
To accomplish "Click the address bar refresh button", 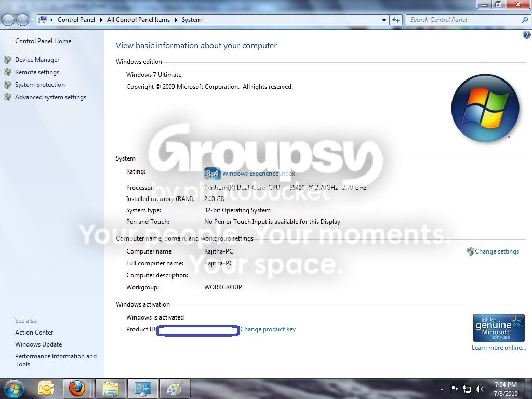I will [396, 20].
